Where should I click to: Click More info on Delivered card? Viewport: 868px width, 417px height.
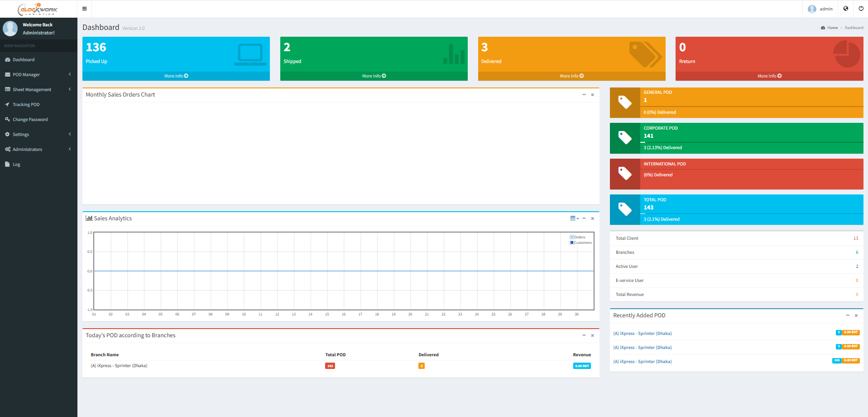(x=571, y=76)
